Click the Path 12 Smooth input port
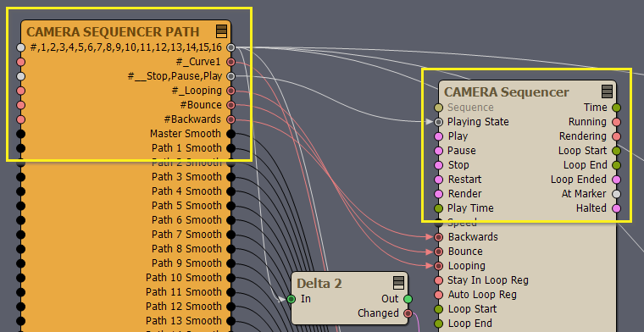 coord(20,306)
